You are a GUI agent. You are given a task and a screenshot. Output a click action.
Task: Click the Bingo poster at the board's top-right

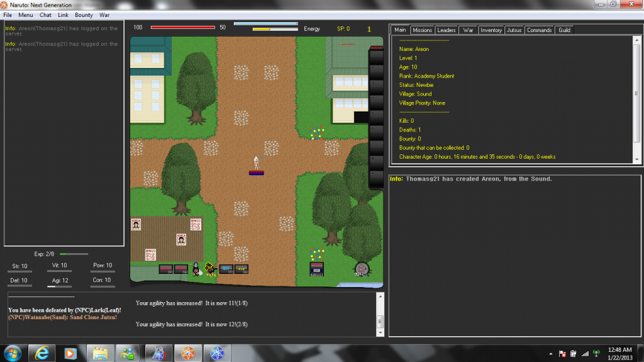click(196, 224)
